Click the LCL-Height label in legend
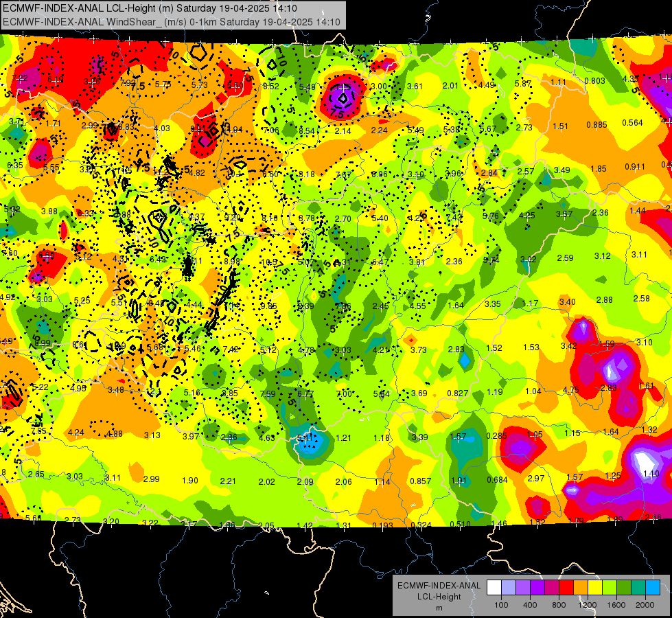Image resolution: width=672 pixels, height=618 pixels. 439,597
